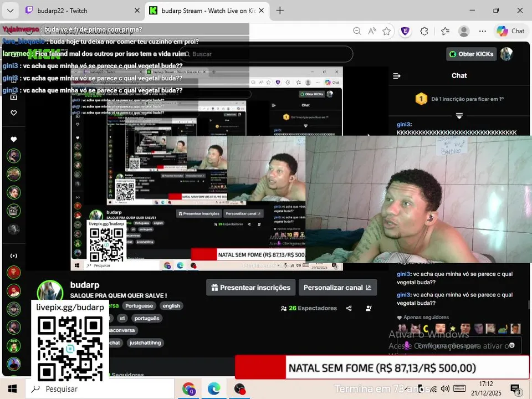532x399 pixels.
Task: Click the gold number 1 leaderboard badge
Action: (x=421, y=99)
